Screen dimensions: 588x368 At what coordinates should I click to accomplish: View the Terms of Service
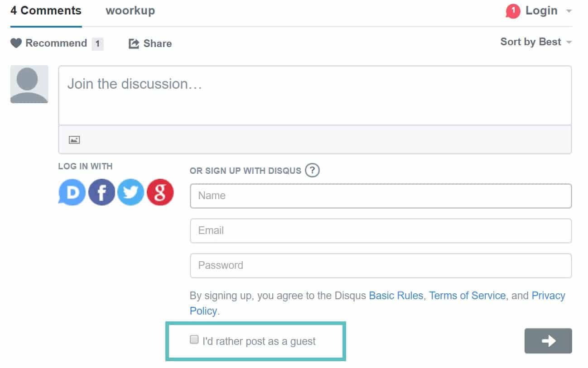pyautogui.click(x=467, y=295)
